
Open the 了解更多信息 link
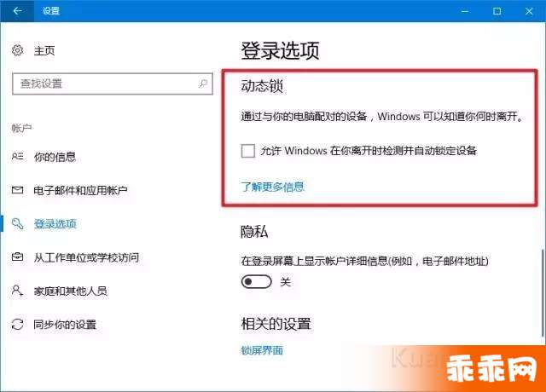(272, 187)
